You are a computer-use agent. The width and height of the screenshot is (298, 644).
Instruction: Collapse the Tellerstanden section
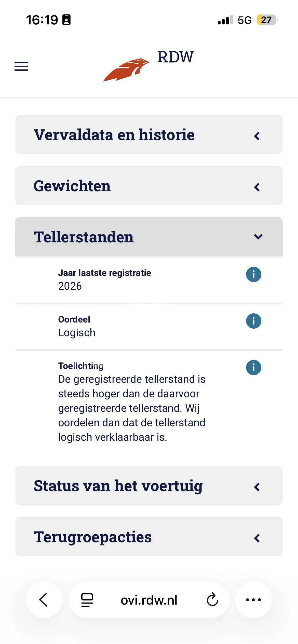point(149,237)
